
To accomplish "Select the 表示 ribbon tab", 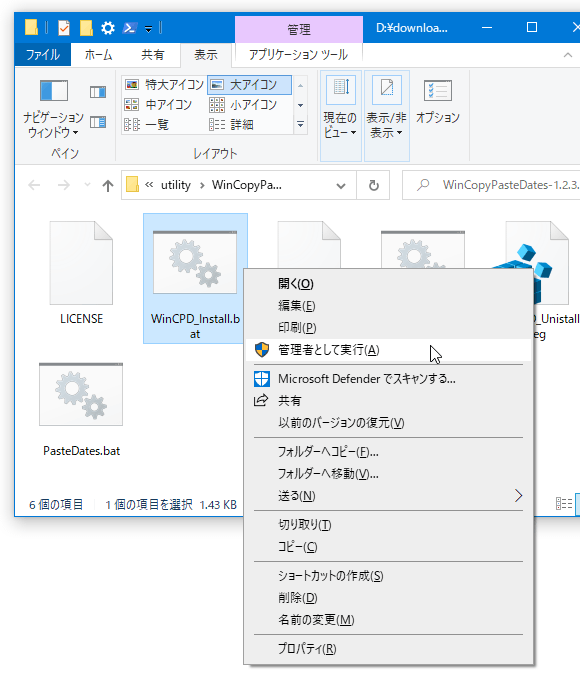I will tap(205, 55).
